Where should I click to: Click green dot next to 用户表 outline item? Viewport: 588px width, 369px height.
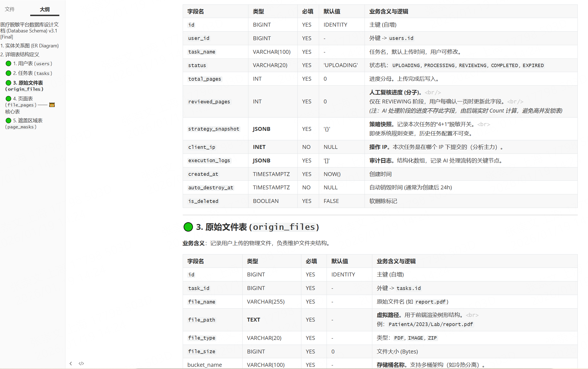pos(9,63)
